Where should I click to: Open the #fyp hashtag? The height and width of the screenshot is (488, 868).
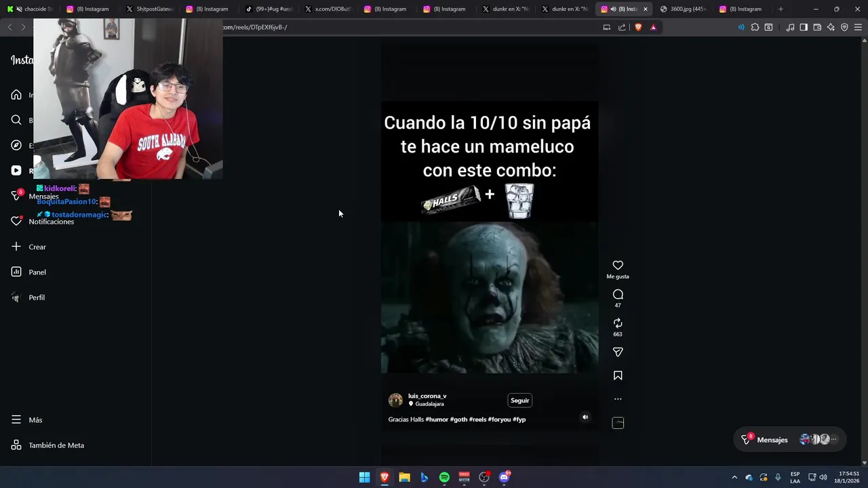click(519, 420)
